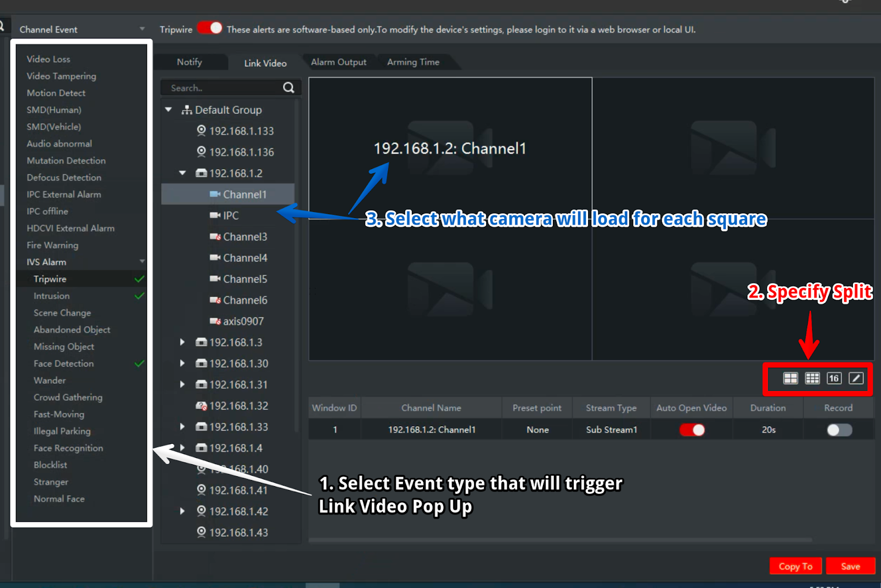
Task: Select the axis0907 camera entry
Action: (x=243, y=321)
